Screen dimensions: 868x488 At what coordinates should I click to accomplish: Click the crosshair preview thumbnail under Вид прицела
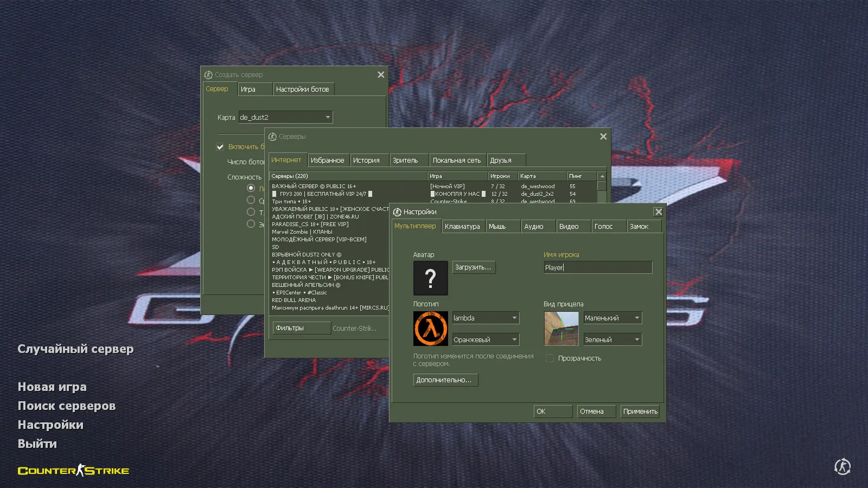[561, 328]
